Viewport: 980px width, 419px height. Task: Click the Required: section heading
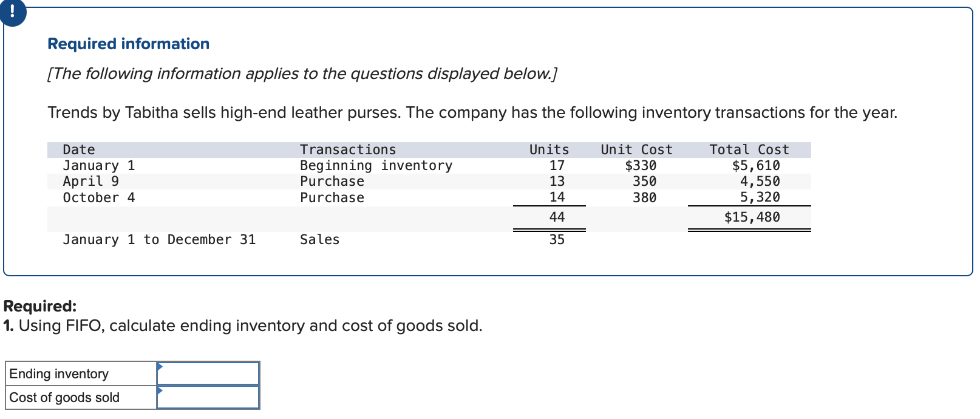tap(39, 305)
